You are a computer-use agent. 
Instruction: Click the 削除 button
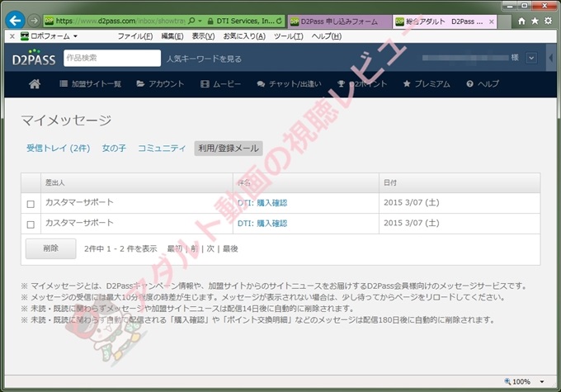(x=51, y=248)
